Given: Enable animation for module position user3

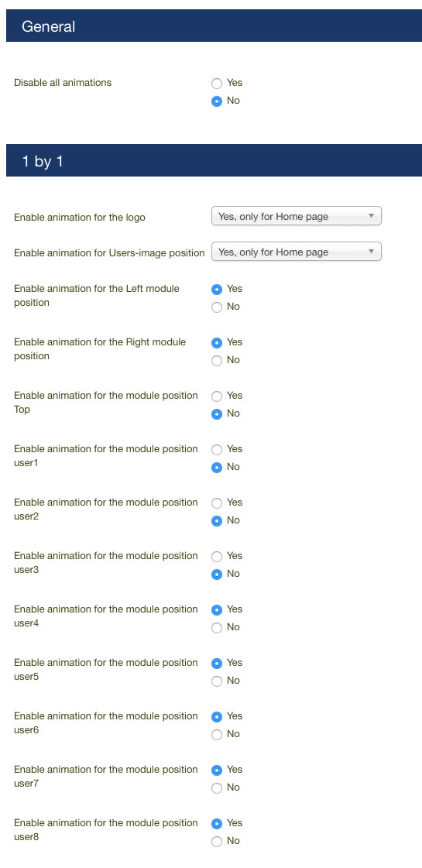Looking at the screenshot, I should (217, 556).
